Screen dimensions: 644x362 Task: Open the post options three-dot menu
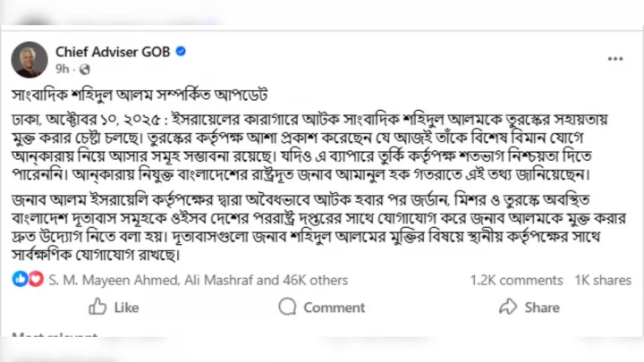pos(614,58)
